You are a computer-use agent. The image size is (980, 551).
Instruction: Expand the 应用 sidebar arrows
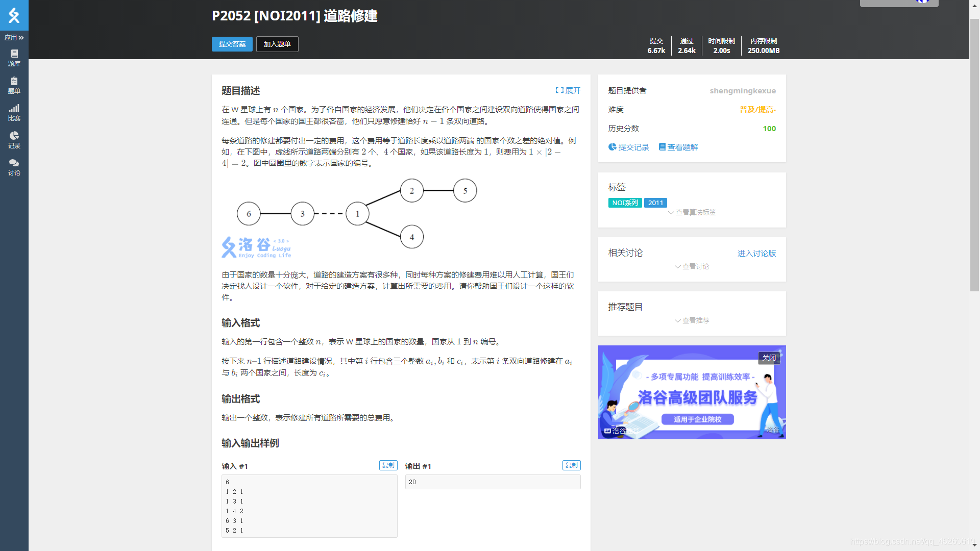click(21, 38)
